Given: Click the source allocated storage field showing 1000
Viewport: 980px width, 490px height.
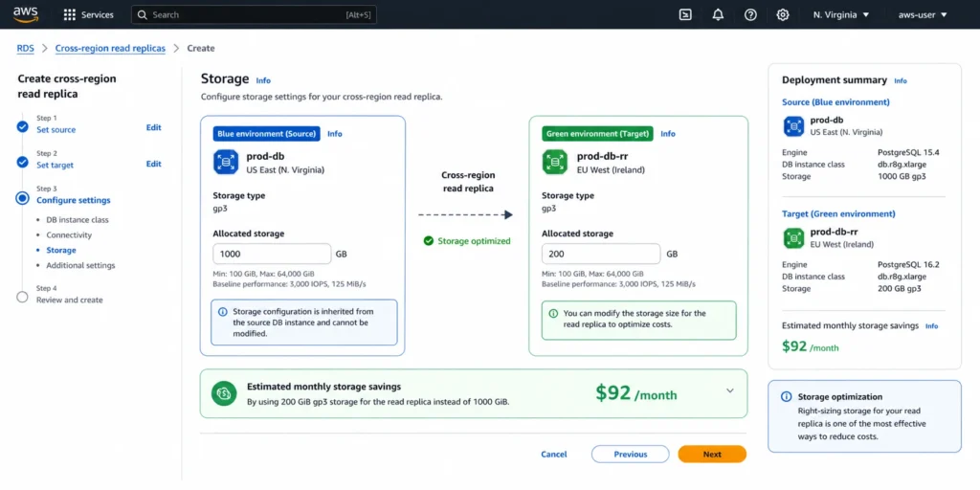Looking at the screenshot, I should tap(272, 255).
